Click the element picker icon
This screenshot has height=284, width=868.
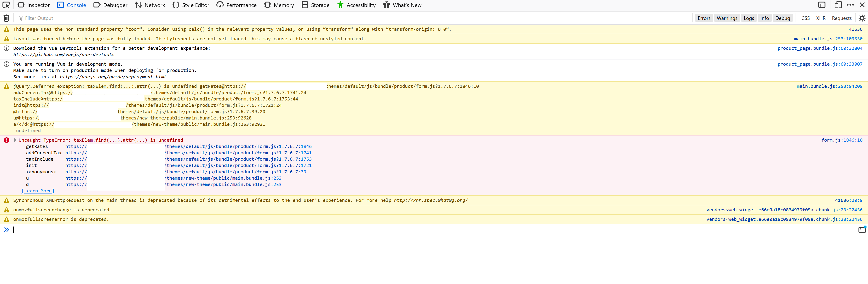6,5
